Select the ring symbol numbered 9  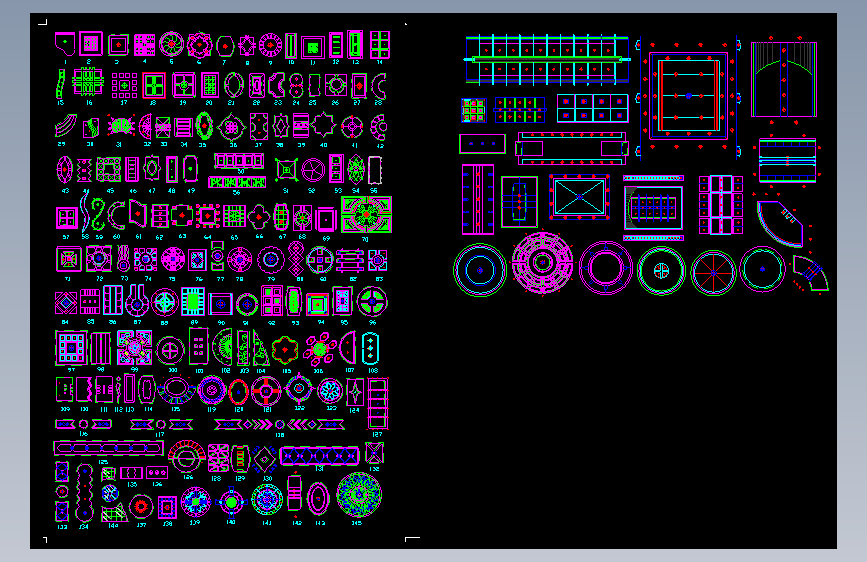pyautogui.click(x=270, y=45)
